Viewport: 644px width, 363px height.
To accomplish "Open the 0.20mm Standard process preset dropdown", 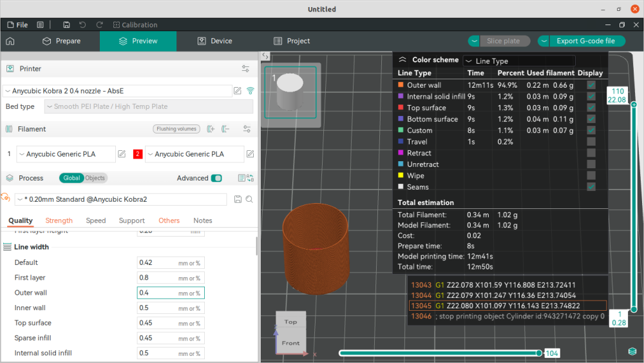I will click(x=121, y=199).
